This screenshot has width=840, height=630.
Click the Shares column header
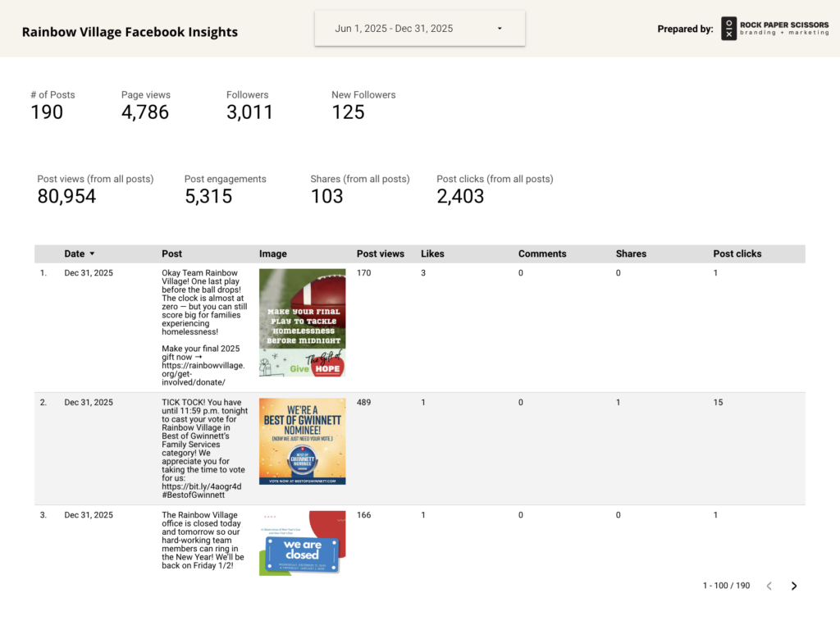631,254
